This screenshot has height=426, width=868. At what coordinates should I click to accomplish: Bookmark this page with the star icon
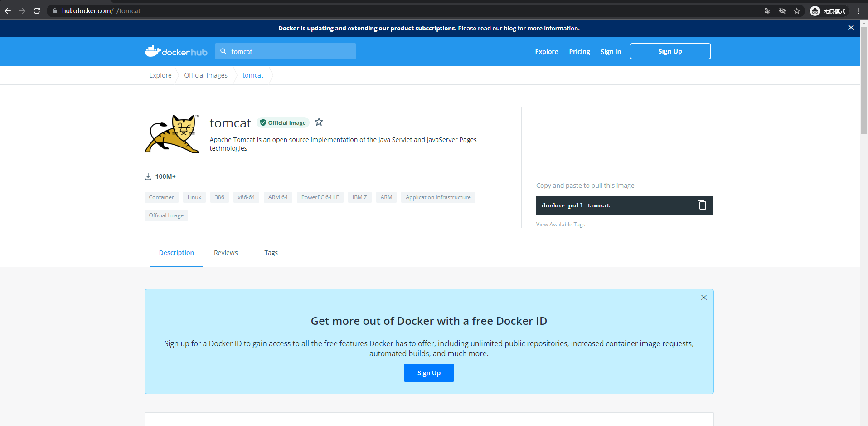797,11
